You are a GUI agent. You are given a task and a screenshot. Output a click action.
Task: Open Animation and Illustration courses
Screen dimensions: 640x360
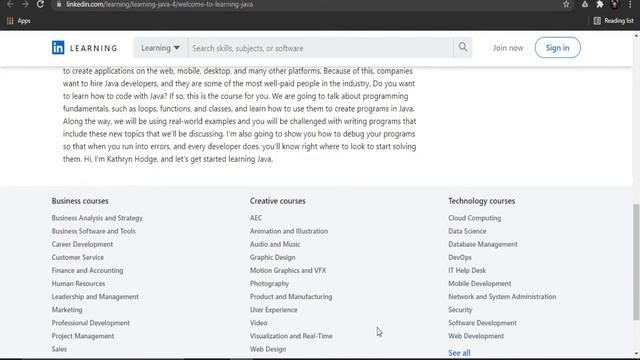[x=289, y=231]
